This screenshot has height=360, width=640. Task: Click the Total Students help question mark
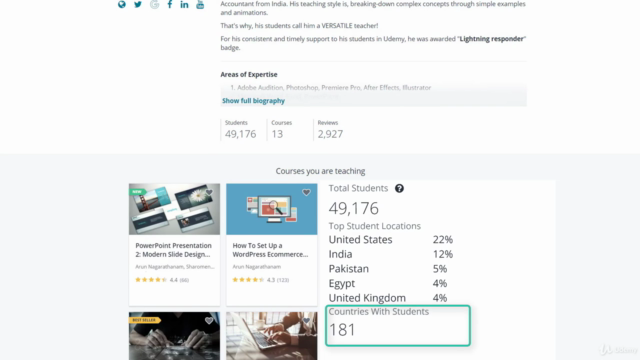click(x=399, y=188)
